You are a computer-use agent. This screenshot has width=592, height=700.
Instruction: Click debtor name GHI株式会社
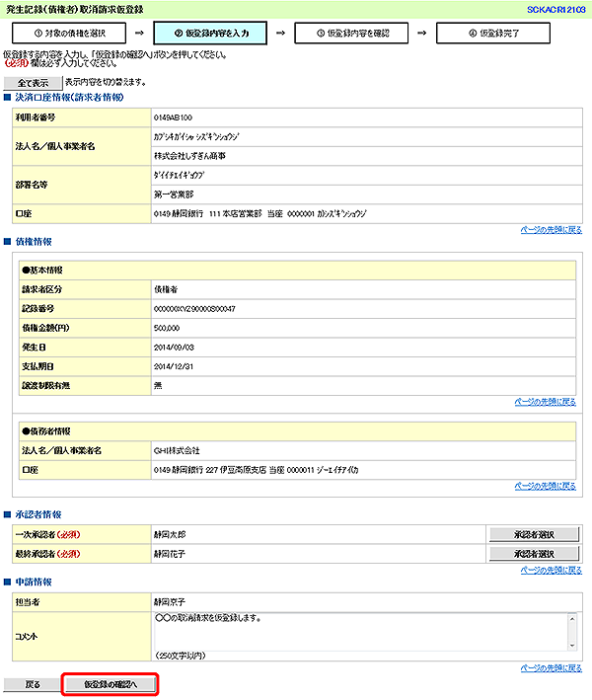177,451
